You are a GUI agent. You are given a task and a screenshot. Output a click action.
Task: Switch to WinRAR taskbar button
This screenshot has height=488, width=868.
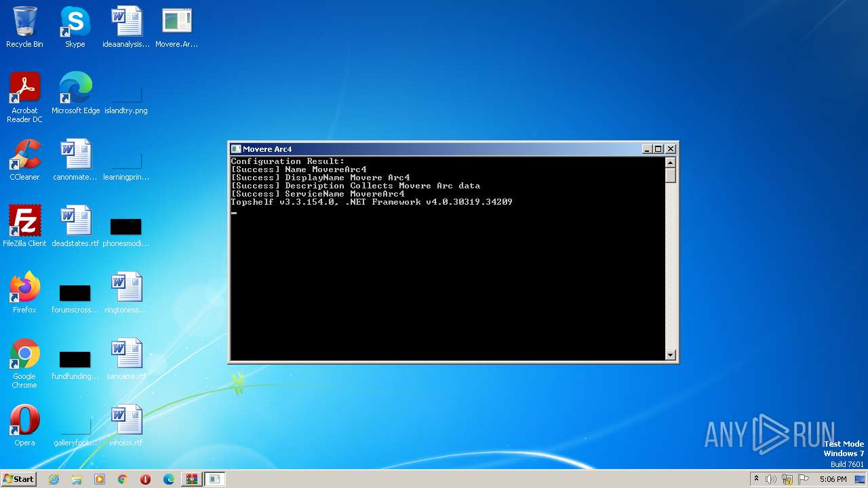click(191, 479)
